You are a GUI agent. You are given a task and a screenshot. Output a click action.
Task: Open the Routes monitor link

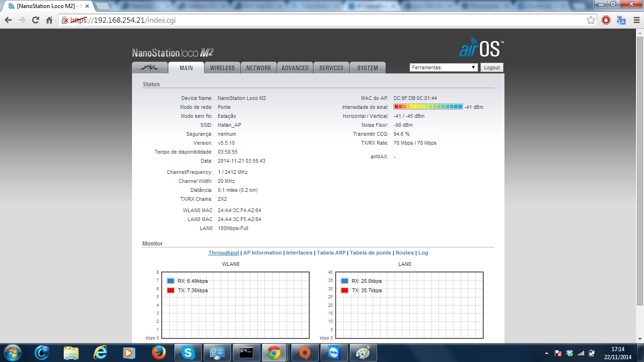[x=405, y=253]
